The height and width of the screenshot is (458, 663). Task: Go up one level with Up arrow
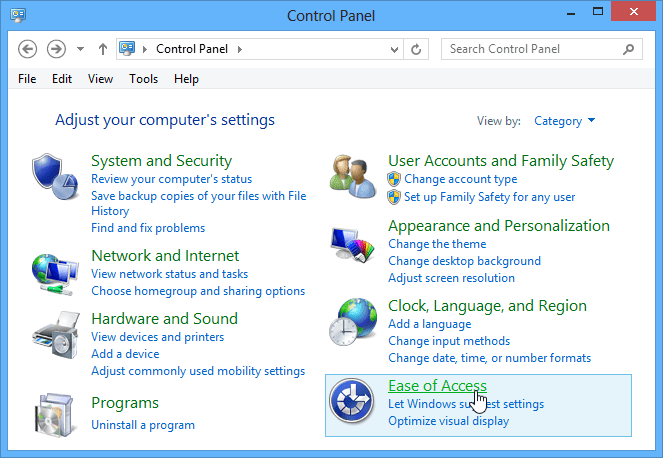pos(103,49)
